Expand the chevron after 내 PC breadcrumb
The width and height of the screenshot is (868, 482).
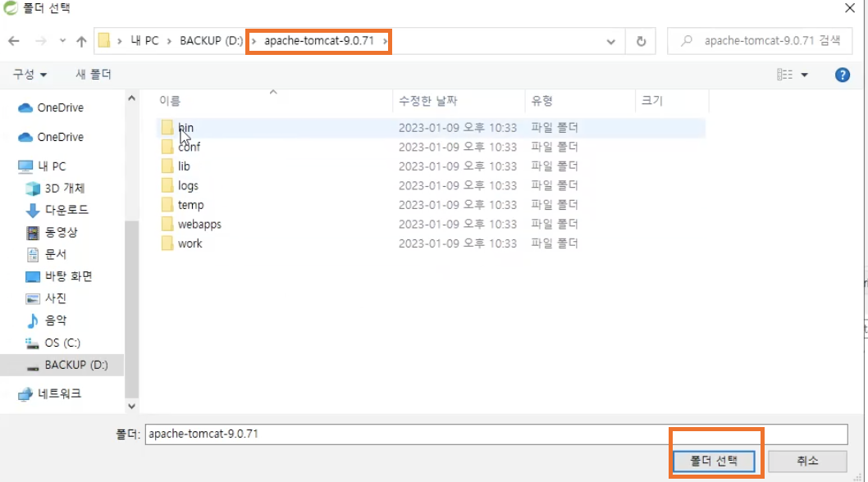tap(169, 41)
